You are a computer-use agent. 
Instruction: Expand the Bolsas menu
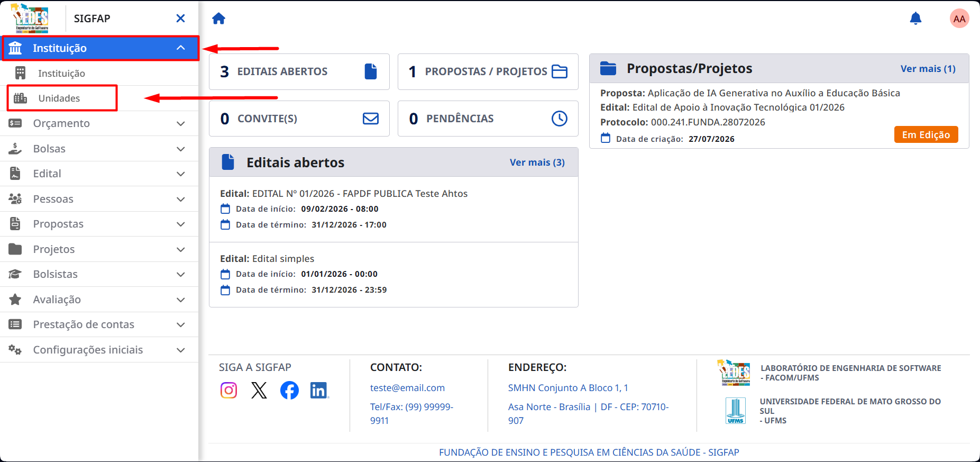(99, 149)
